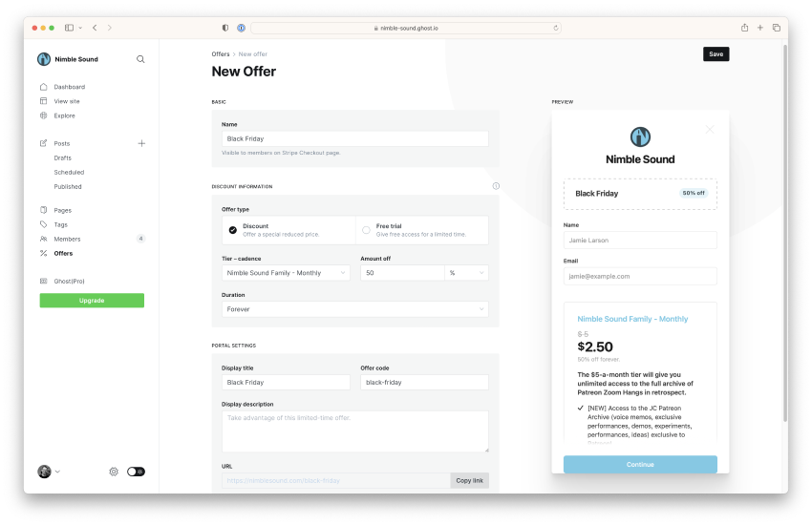Click the Safari share icon

744,28
